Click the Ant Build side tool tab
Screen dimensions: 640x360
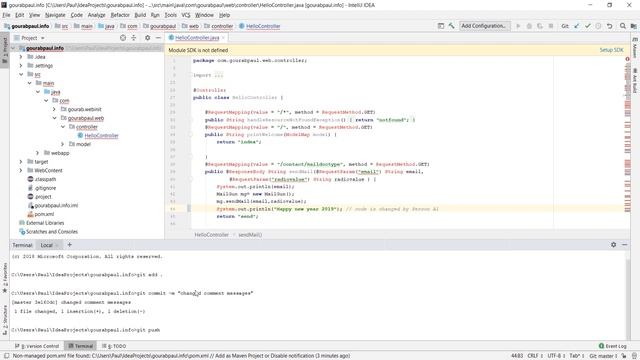635,80
